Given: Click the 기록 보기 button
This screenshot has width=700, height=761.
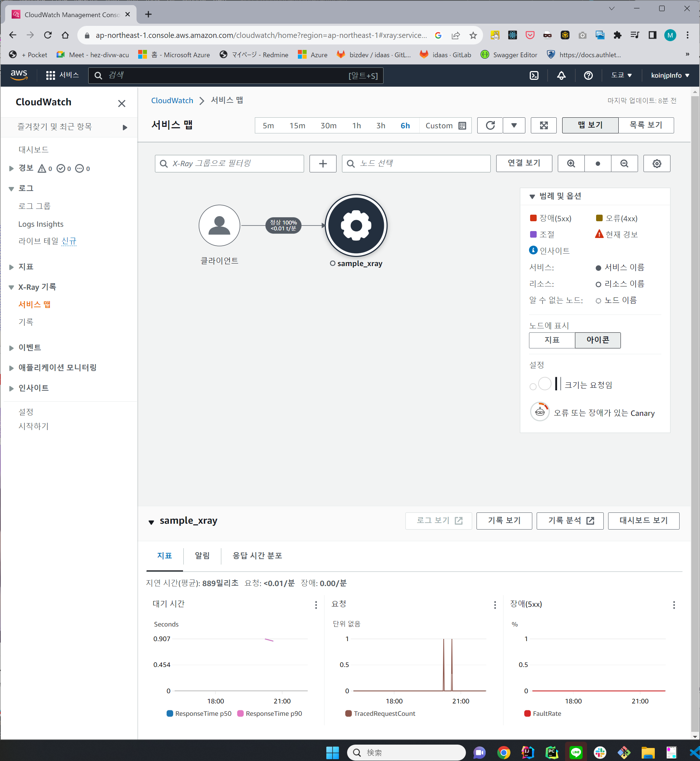Looking at the screenshot, I should (504, 520).
